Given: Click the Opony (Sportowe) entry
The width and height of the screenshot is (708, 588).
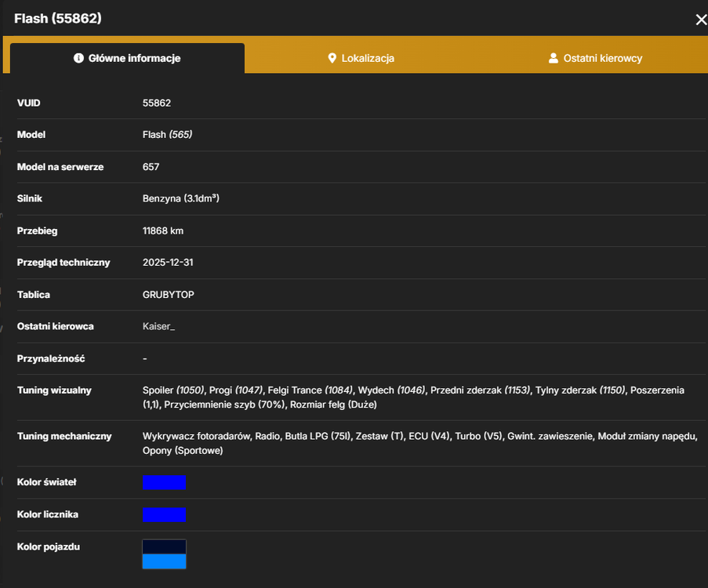Looking at the screenshot, I should tap(183, 451).
